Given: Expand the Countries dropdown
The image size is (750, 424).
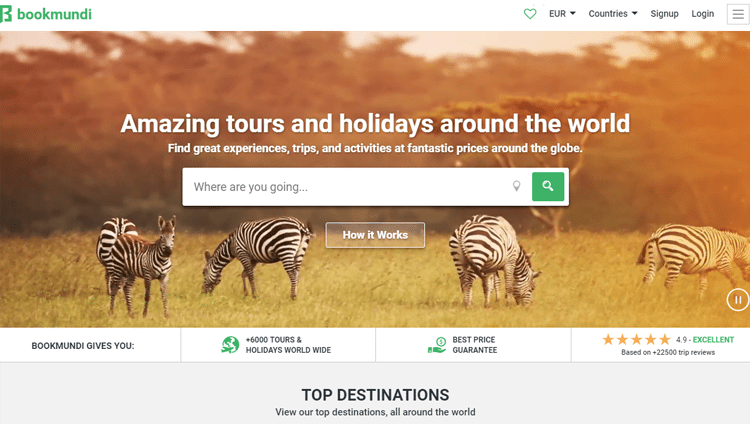Looking at the screenshot, I should point(613,14).
